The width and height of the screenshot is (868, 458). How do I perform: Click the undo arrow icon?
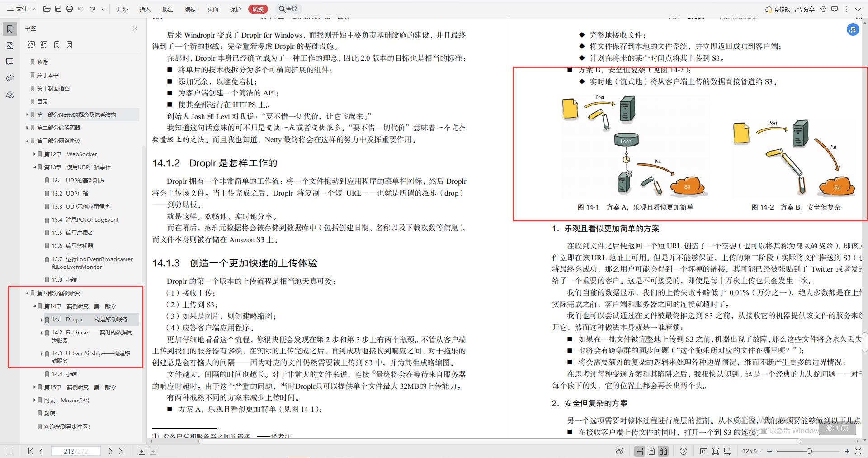80,9
